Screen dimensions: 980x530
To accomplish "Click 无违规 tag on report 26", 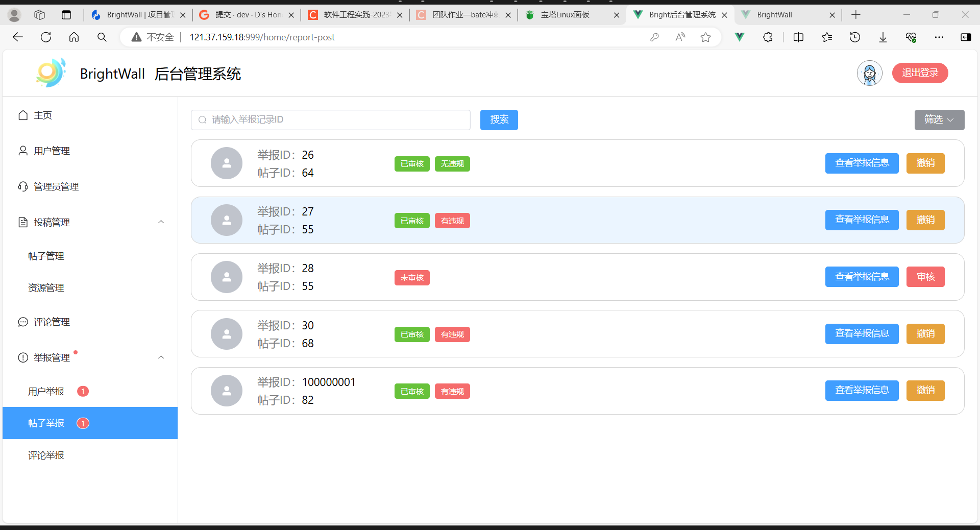I will tap(452, 164).
